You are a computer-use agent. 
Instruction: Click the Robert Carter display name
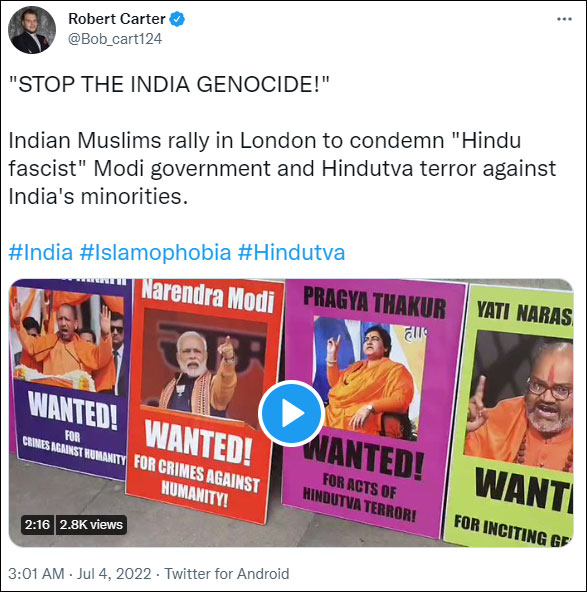click(117, 19)
